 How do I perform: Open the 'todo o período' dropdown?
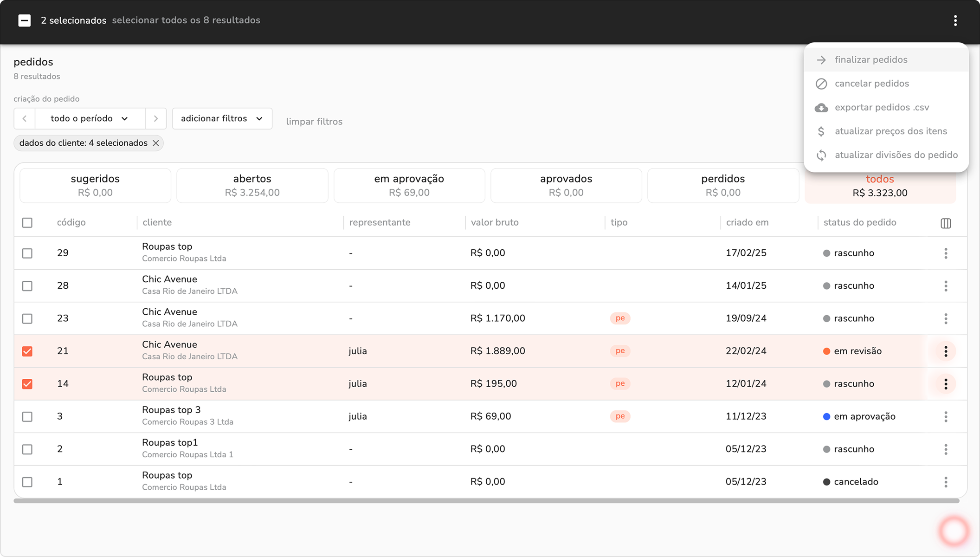[90, 119]
